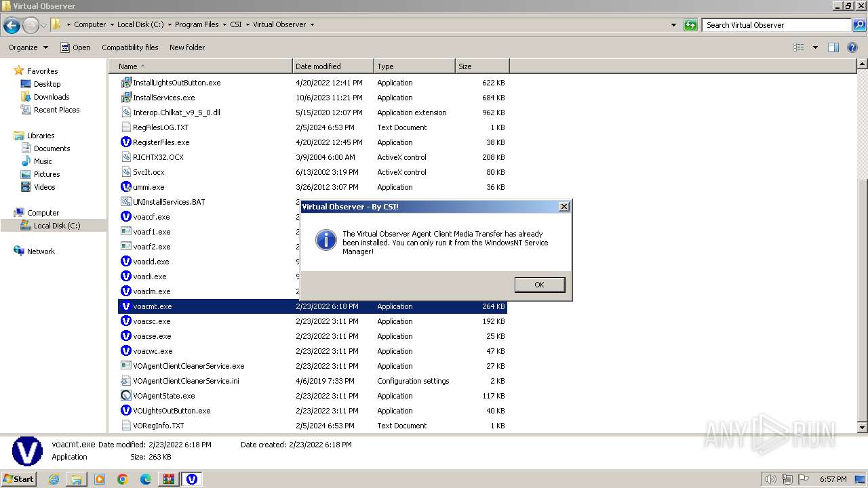868x488 pixels.
Task: Select the voacmt.exe icon
Action: coord(125,306)
